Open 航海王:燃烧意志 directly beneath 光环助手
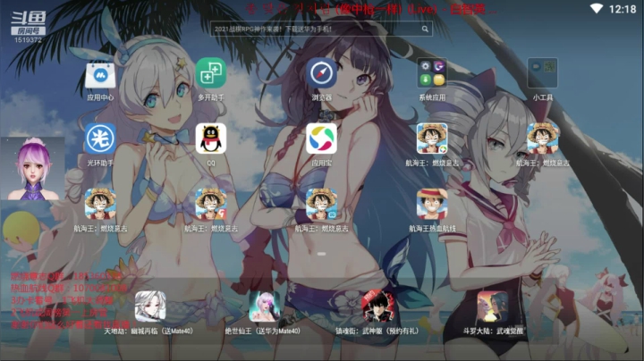The width and height of the screenshot is (644, 361). coord(100,205)
